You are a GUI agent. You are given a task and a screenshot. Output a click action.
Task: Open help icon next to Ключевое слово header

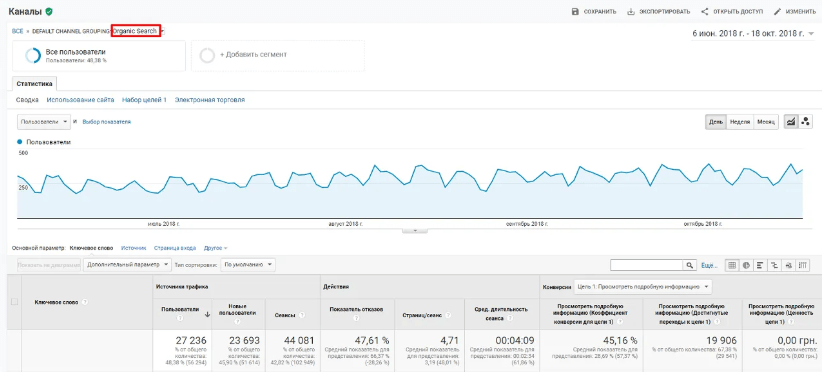pos(85,302)
